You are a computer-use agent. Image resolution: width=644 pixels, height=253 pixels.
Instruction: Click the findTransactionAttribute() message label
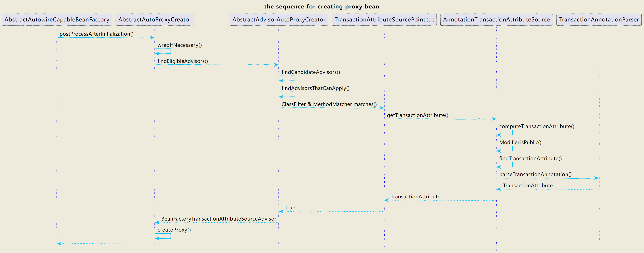pyautogui.click(x=530, y=159)
